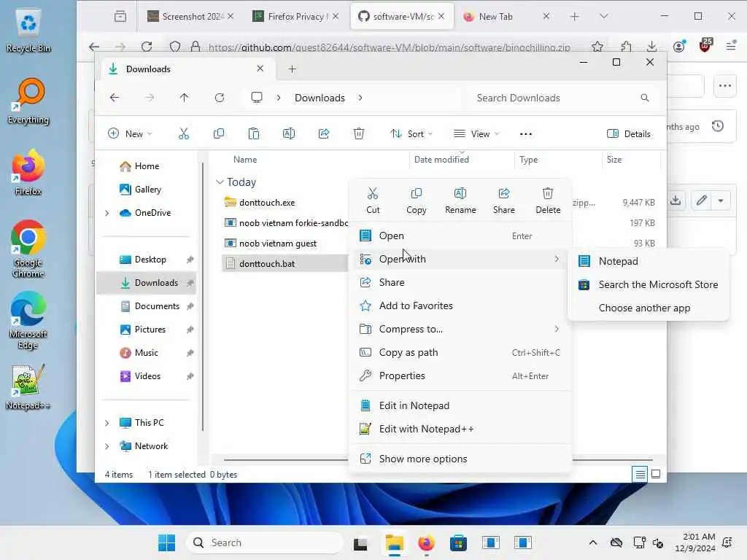Click the Explorer toolbar paste icon

pyautogui.click(x=254, y=134)
